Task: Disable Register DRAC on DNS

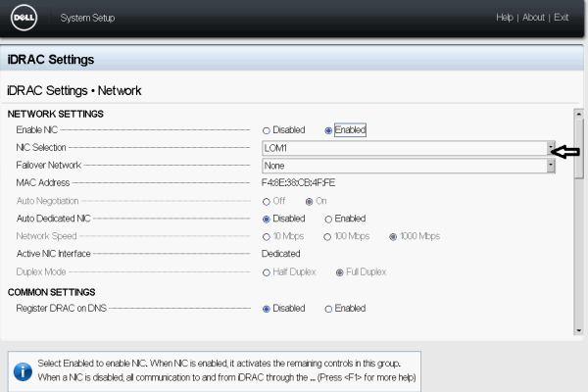Action: click(267, 309)
